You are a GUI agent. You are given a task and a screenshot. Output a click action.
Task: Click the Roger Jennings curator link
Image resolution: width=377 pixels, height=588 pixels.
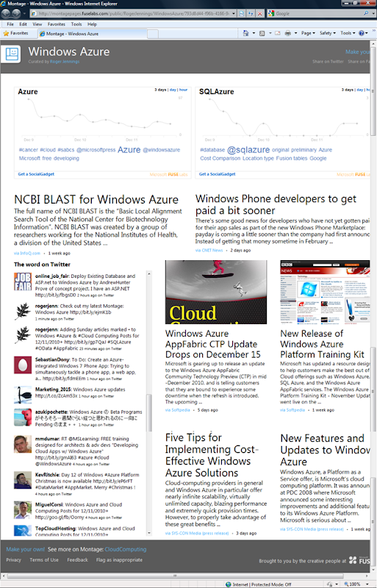point(65,62)
